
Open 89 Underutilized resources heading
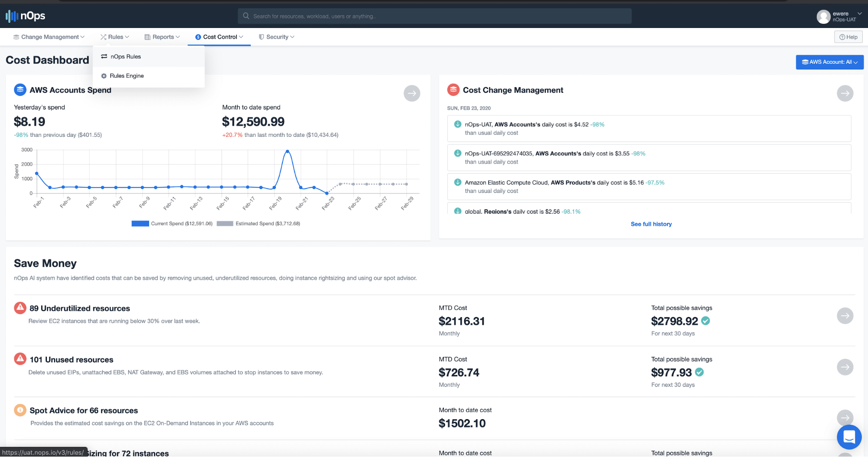point(80,308)
